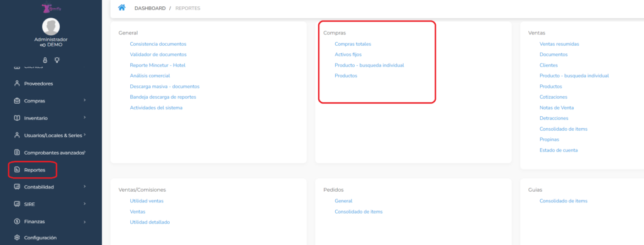Open Documentos under Ventas
Screen dimensions: 644x245
[x=553, y=55]
